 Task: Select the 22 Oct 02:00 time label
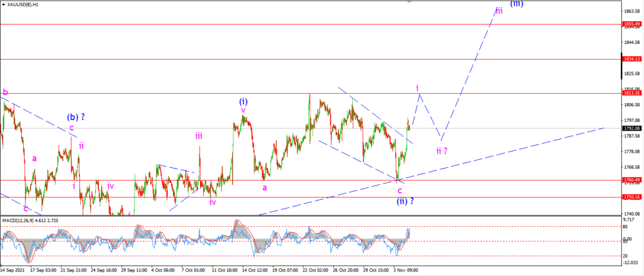316,271
